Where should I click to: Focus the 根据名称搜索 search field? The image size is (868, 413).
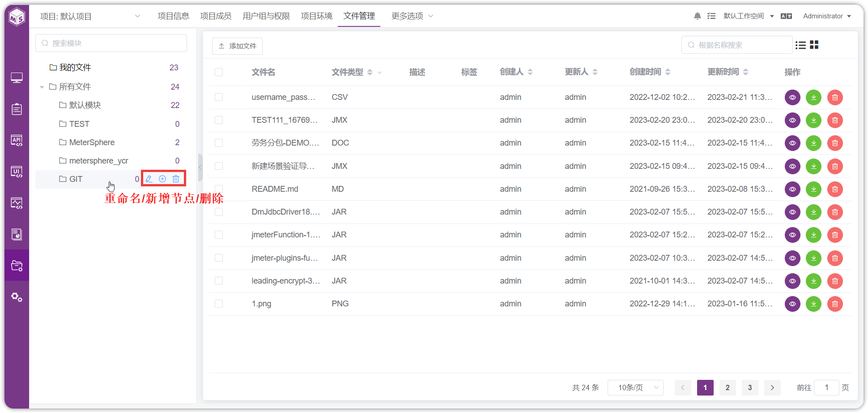coord(737,45)
